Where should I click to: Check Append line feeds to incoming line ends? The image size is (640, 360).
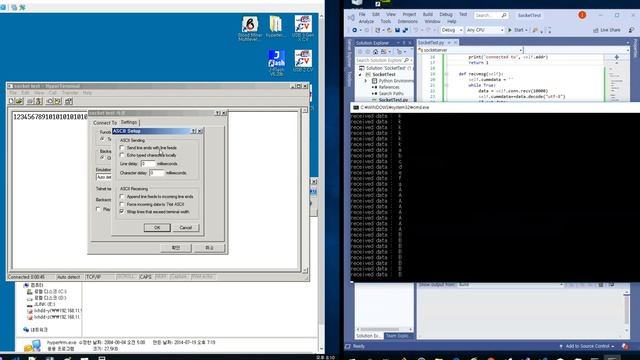pos(122,196)
